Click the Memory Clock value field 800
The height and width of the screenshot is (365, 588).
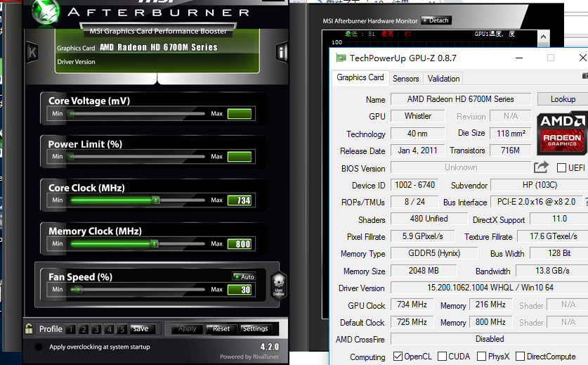tap(240, 244)
